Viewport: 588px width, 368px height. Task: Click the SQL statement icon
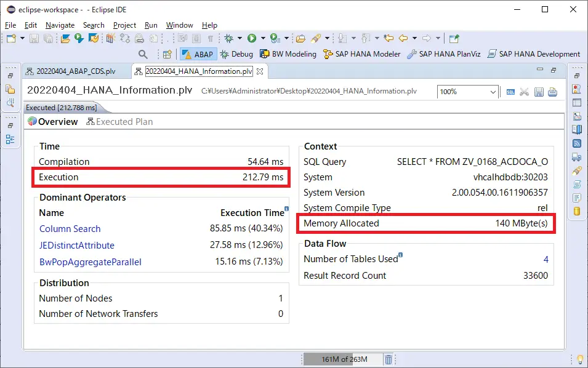point(510,92)
